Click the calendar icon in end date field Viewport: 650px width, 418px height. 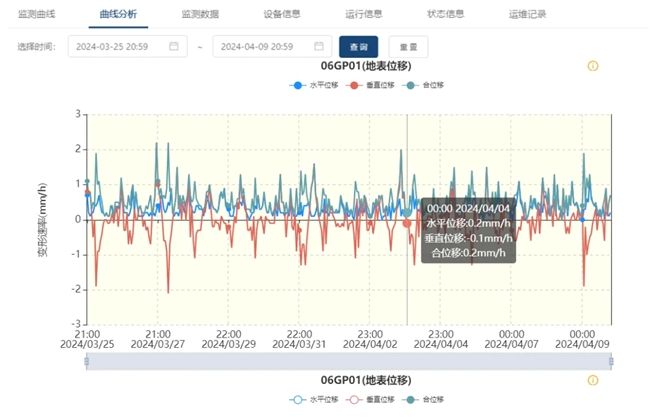point(319,46)
